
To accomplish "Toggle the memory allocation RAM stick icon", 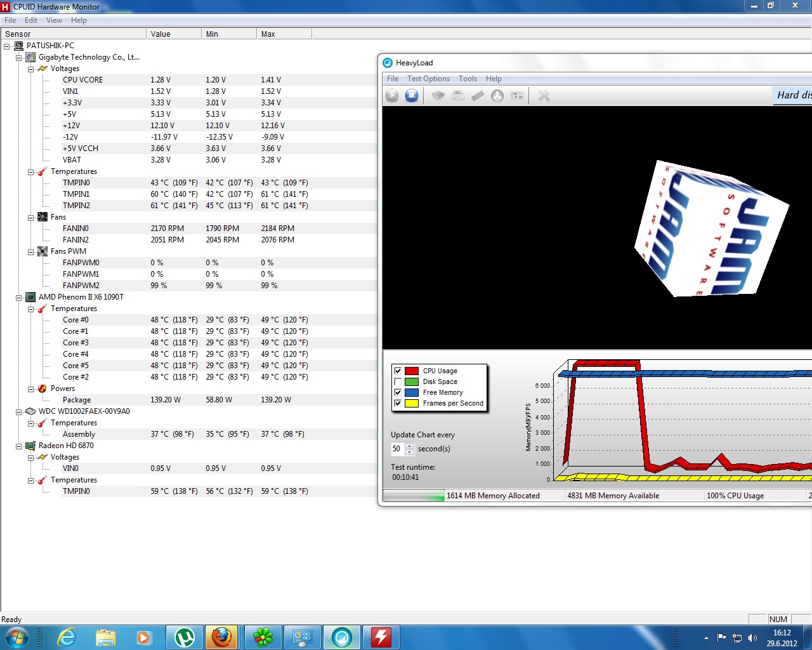I will (478, 96).
